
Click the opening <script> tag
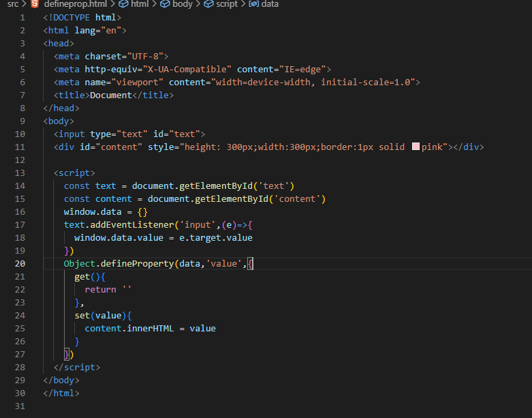(74, 173)
